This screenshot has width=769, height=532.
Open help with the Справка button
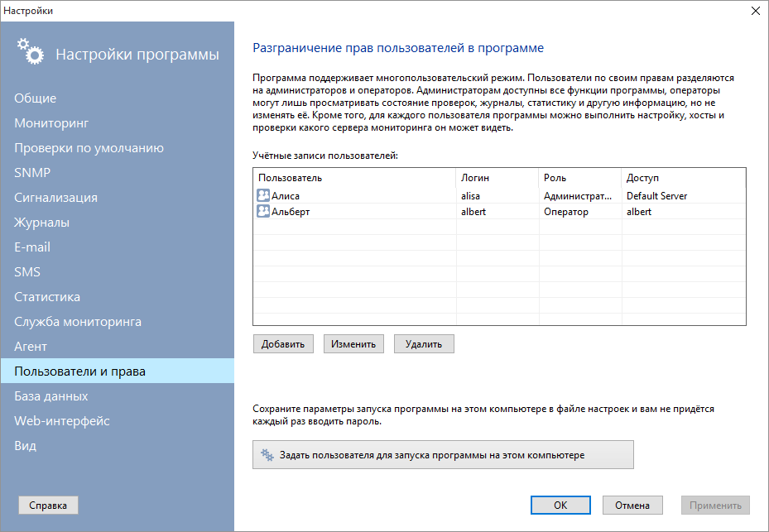[48, 505]
